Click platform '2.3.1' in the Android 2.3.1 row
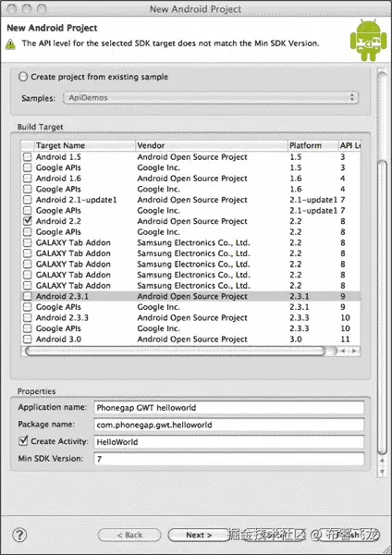Viewport: 392px width, 555px height. tap(299, 296)
